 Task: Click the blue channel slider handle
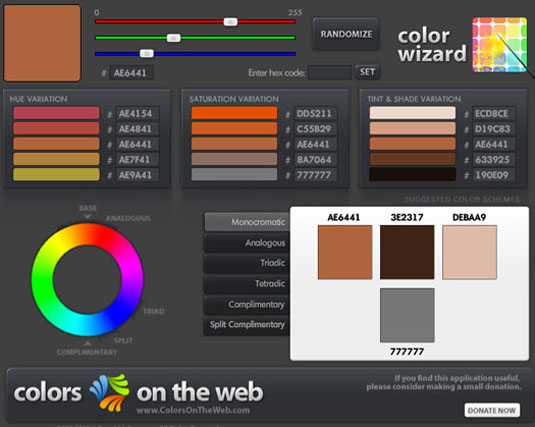click(147, 54)
